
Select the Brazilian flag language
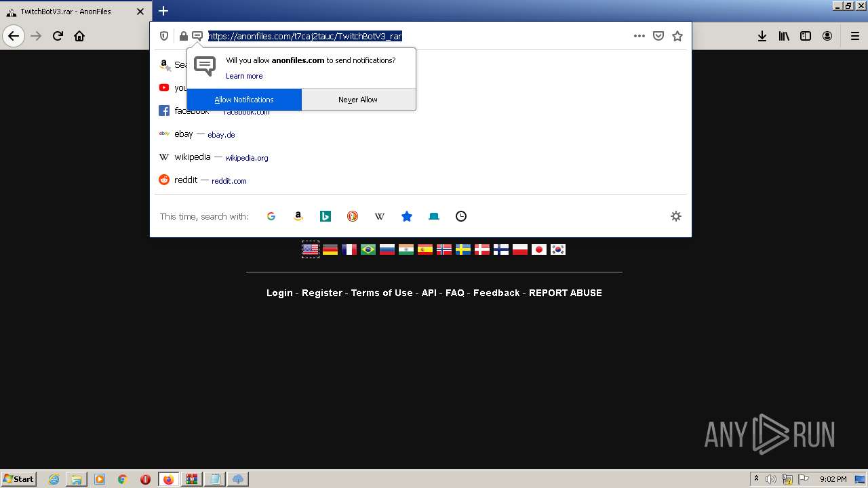(368, 249)
